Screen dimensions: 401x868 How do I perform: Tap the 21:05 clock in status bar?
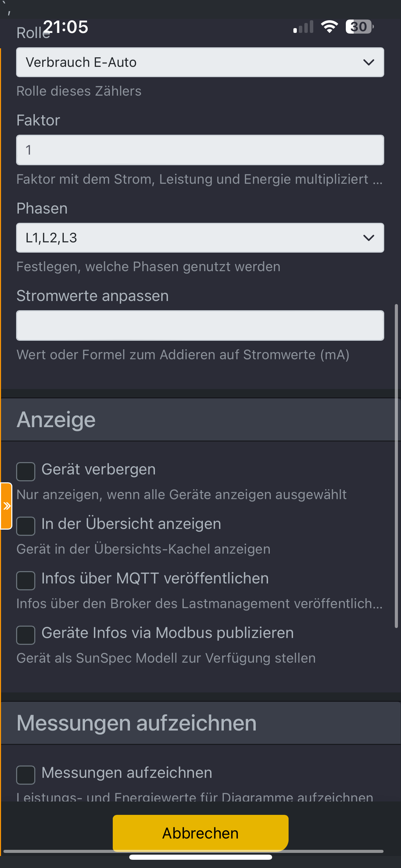click(66, 27)
